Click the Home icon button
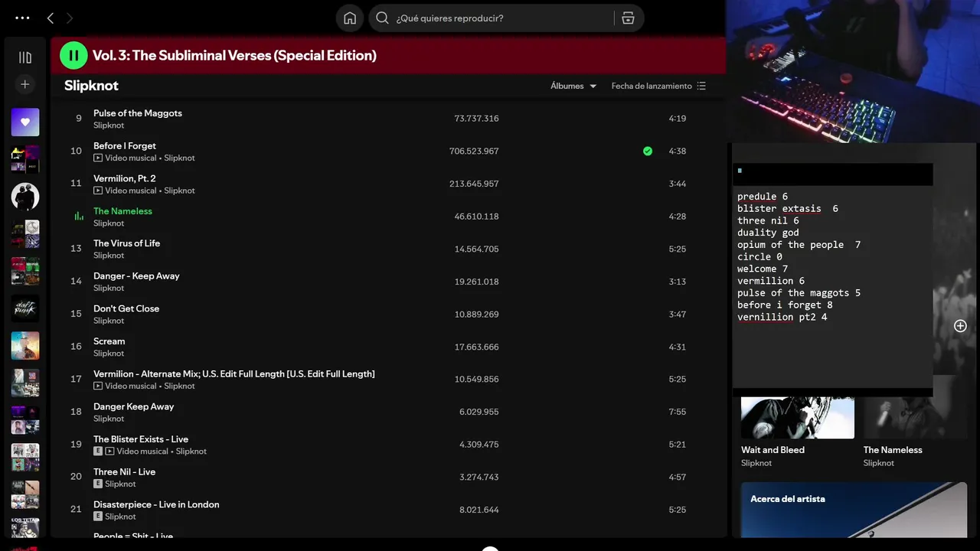Screen dimensions: 980x551 pos(350,18)
